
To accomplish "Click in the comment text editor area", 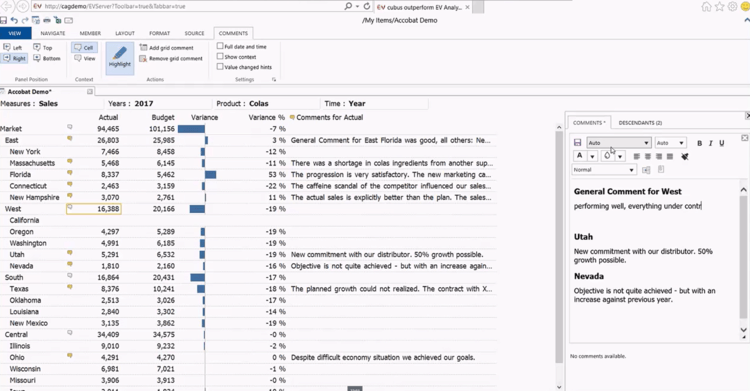I will 654,261.
